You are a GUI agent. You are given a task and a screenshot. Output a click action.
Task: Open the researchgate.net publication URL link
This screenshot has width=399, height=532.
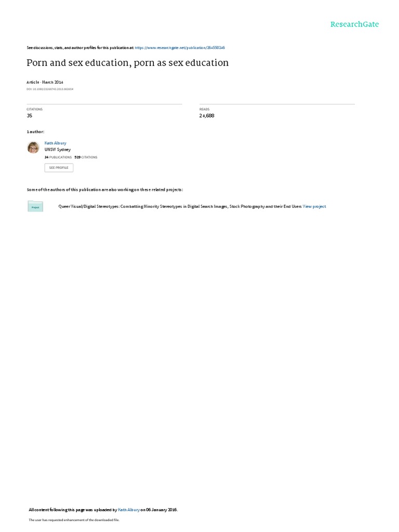pyautogui.click(x=180, y=48)
